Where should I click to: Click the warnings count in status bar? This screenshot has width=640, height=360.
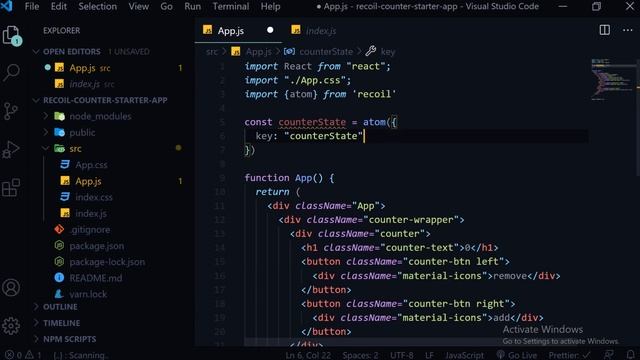[33, 355]
